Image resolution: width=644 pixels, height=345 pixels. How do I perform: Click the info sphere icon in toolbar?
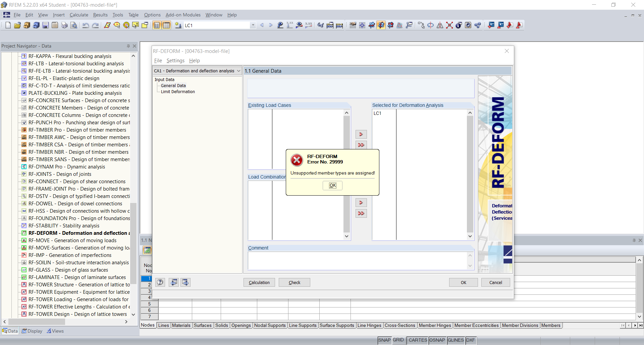[x=459, y=25]
